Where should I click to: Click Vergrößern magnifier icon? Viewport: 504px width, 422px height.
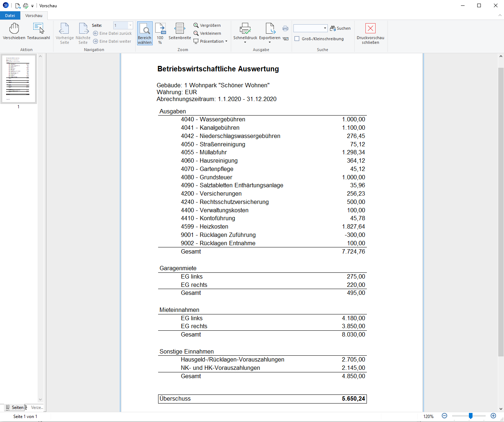point(196,25)
